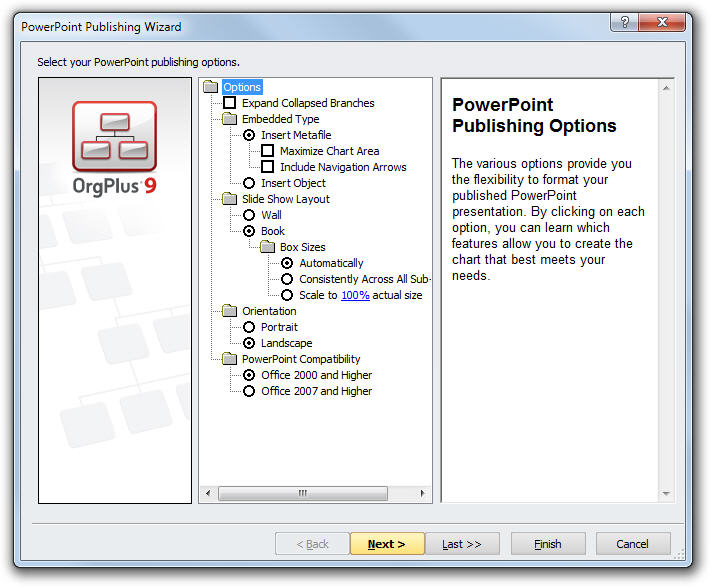
Task: Choose Office 2007 and Higher compatibility
Action: click(249, 391)
